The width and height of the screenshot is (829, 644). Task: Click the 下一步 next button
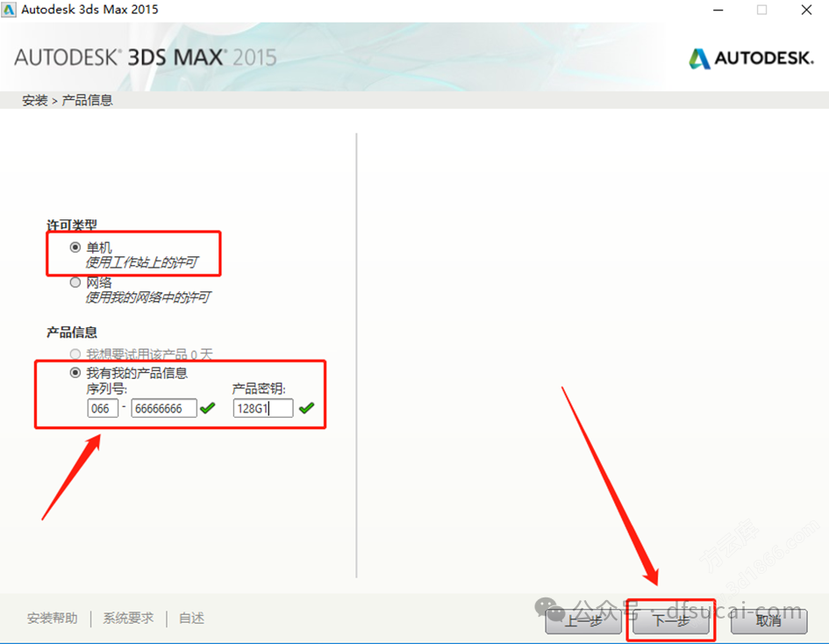point(671,620)
